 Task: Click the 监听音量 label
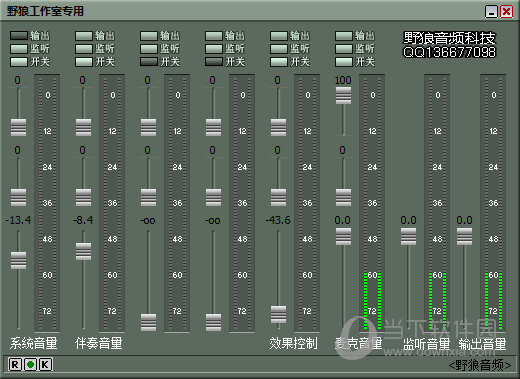pos(426,344)
